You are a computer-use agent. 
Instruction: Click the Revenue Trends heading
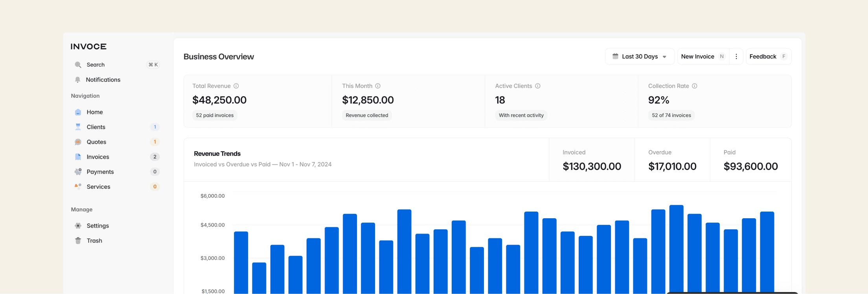[217, 154]
